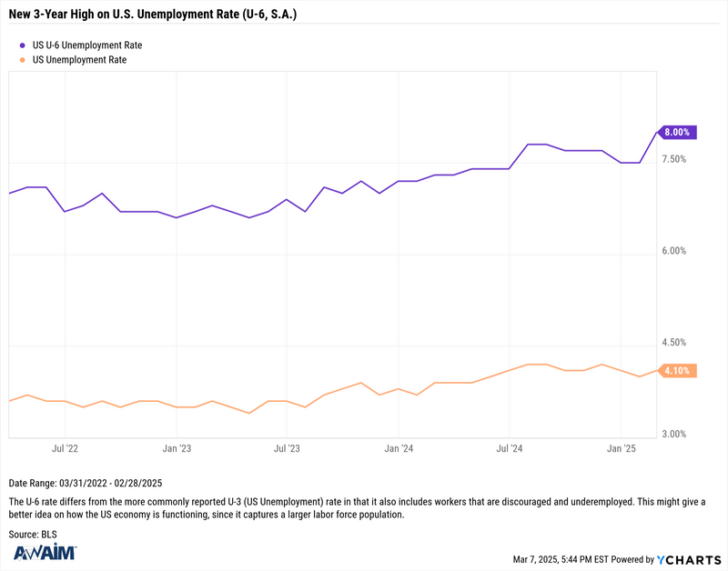Click the 4.50% y-axis label
Viewport: 728px width, 571px height.
673,342
